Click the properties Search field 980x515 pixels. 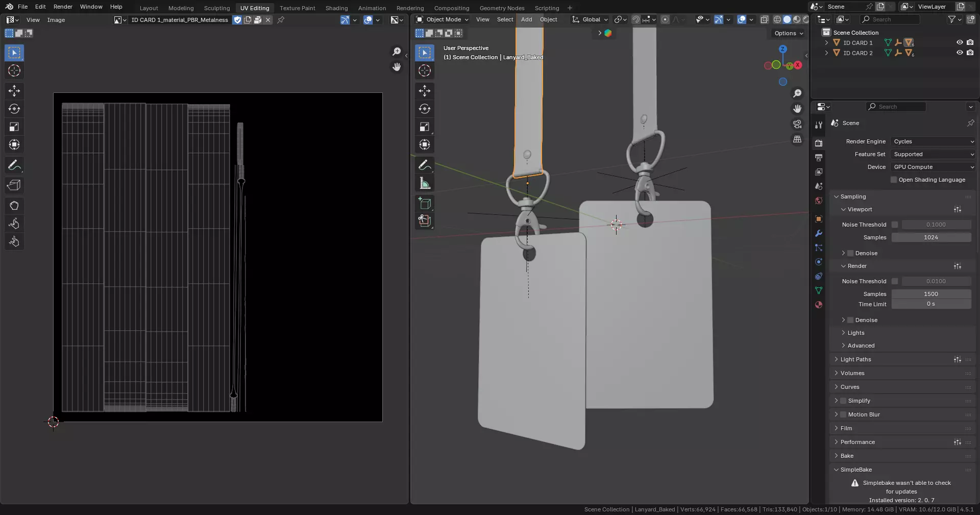click(896, 107)
